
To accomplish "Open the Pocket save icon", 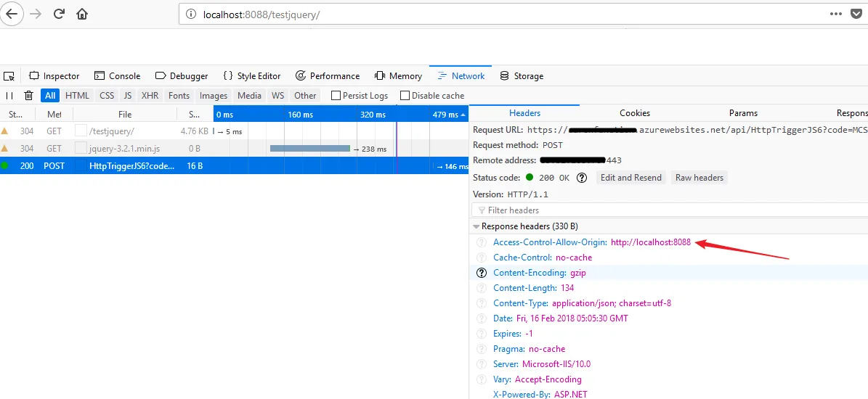I will coord(856,15).
